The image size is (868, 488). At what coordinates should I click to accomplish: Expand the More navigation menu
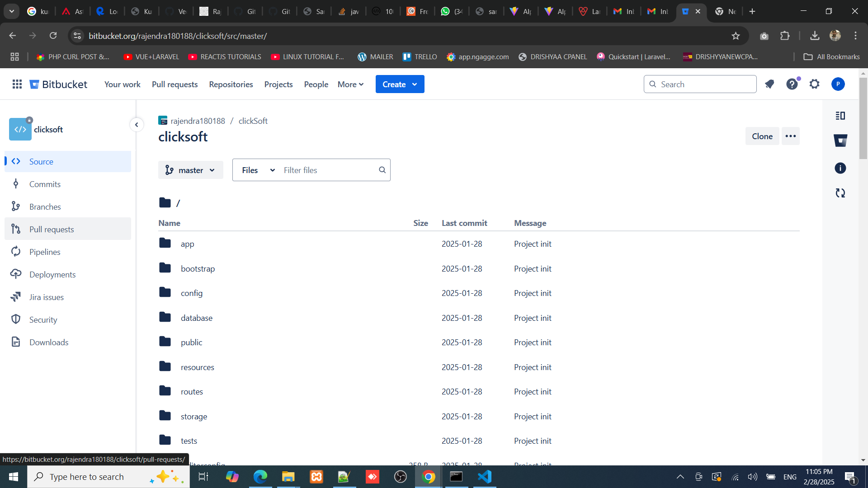(350, 84)
